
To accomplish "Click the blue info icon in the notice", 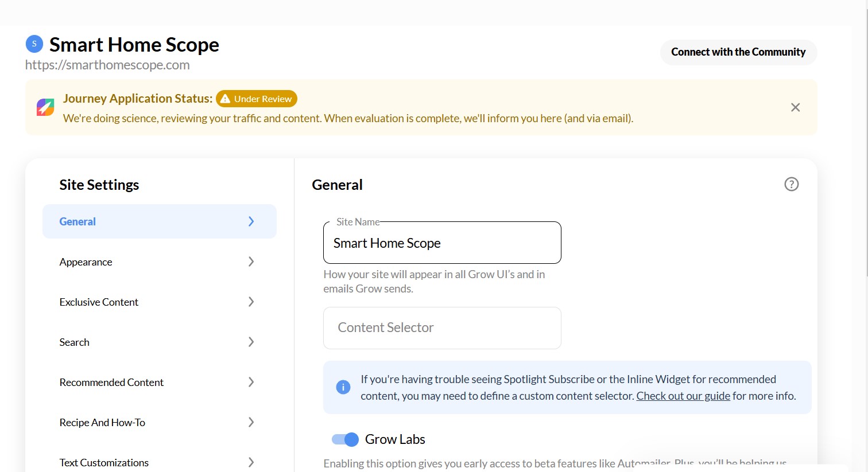I will pos(343,387).
